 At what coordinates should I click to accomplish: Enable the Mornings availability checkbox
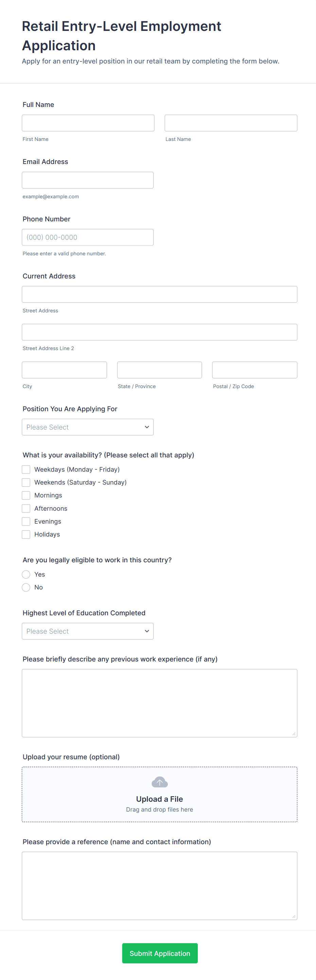(x=26, y=495)
